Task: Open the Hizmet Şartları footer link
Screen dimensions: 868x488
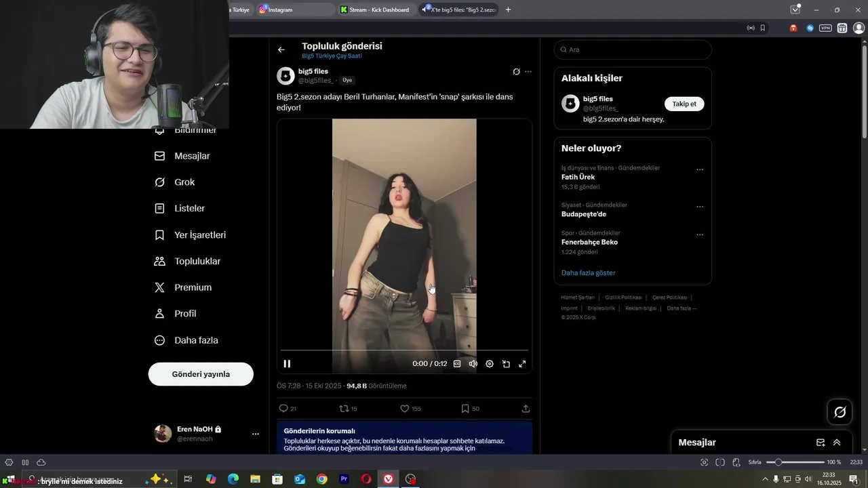Action: pyautogui.click(x=578, y=298)
